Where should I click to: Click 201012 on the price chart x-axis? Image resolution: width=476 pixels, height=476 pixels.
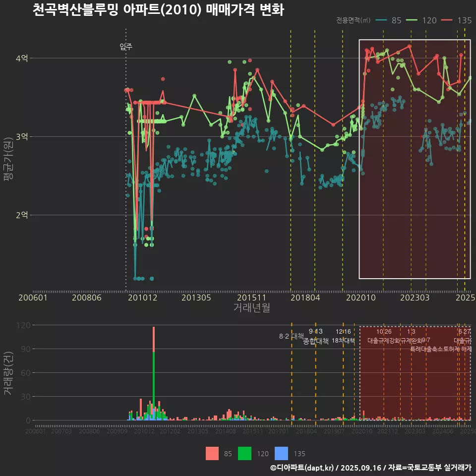[142, 297]
